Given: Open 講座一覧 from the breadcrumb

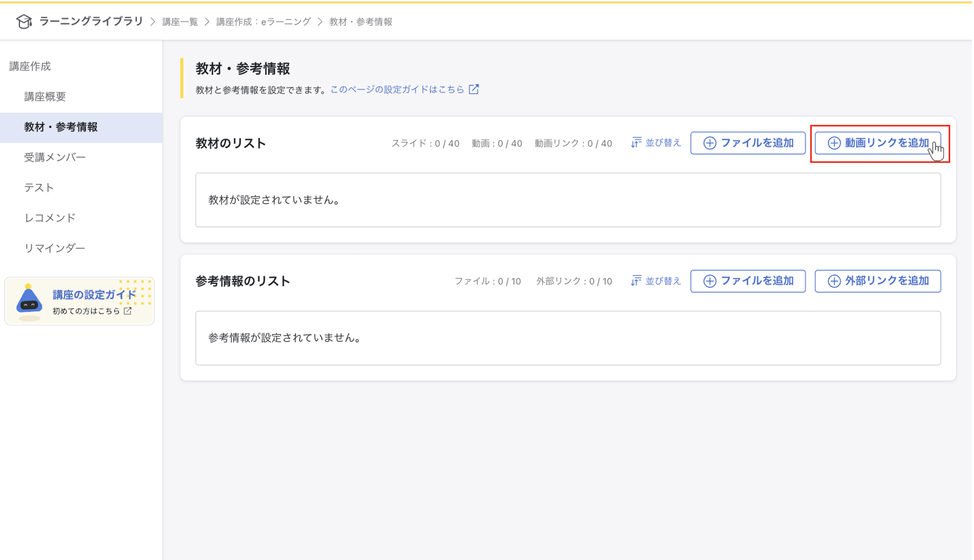Looking at the screenshot, I should [x=179, y=21].
